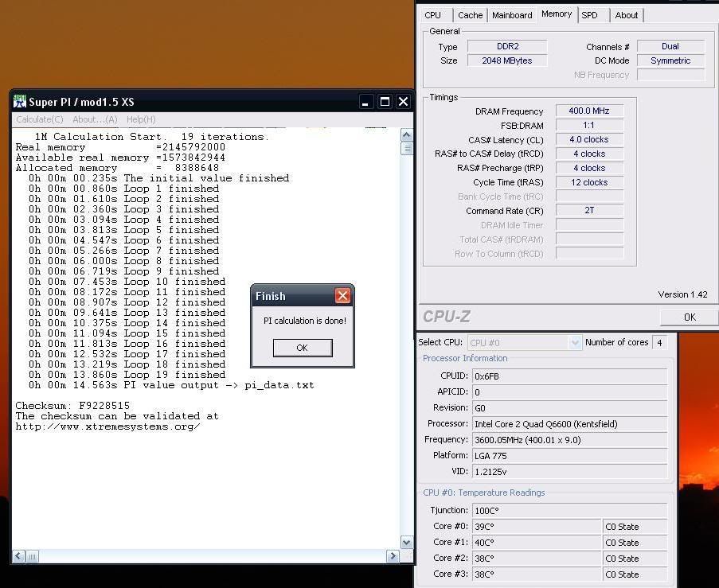719x588 pixels.
Task: Close the Super PI window
Action: click(403, 102)
